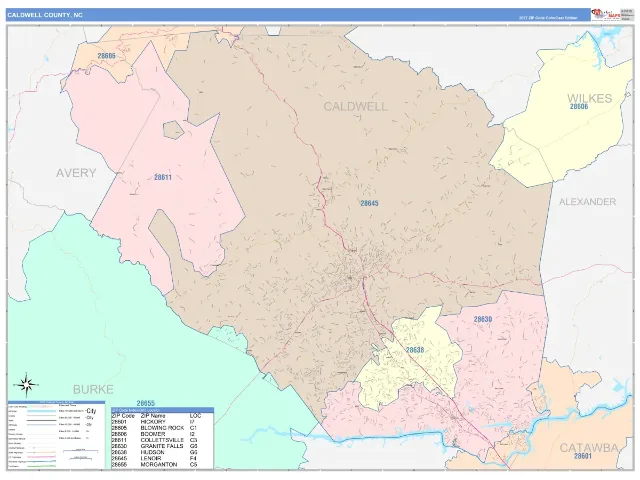Screen dimensions: 640x480
Task: Click the 28655 label above the index table
Action: (146, 403)
